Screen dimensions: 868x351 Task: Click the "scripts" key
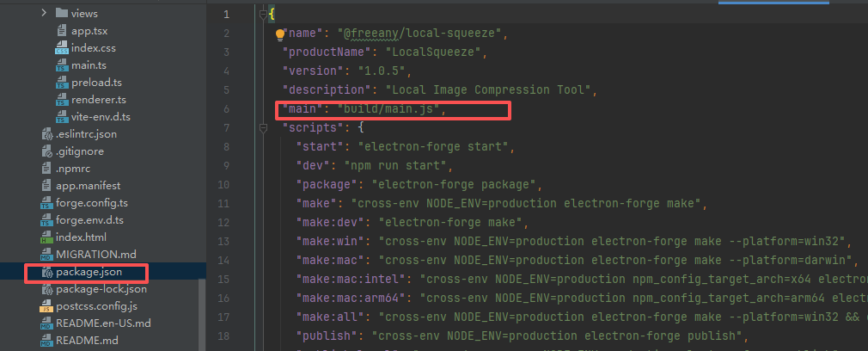click(313, 127)
